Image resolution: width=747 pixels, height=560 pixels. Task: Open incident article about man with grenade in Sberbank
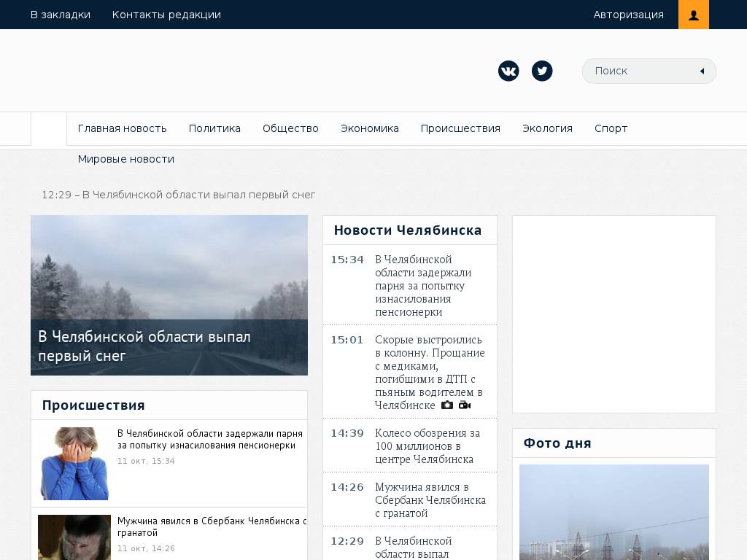(212, 526)
